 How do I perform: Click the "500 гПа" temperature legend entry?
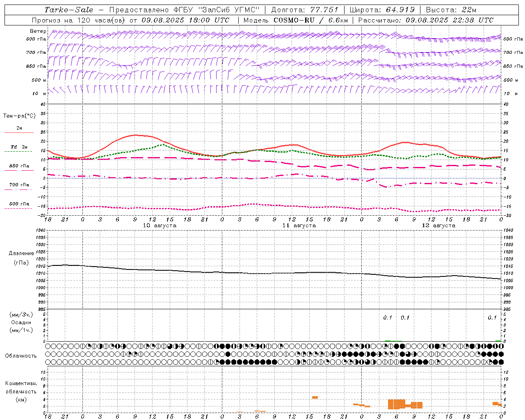(x=19, y=204)
